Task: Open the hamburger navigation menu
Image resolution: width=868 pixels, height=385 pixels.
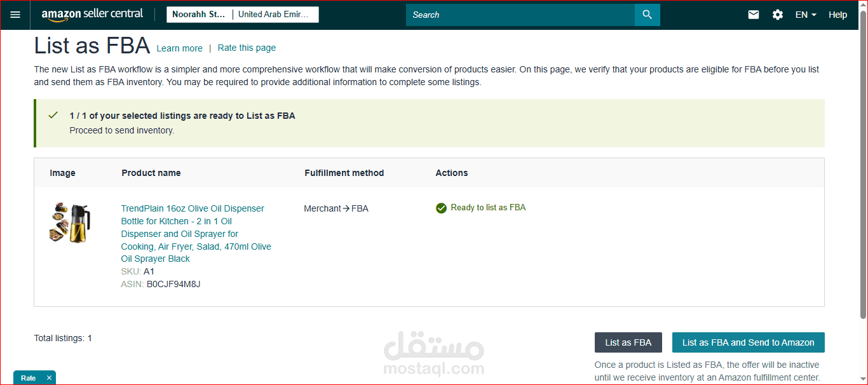Action: (15, 15)
